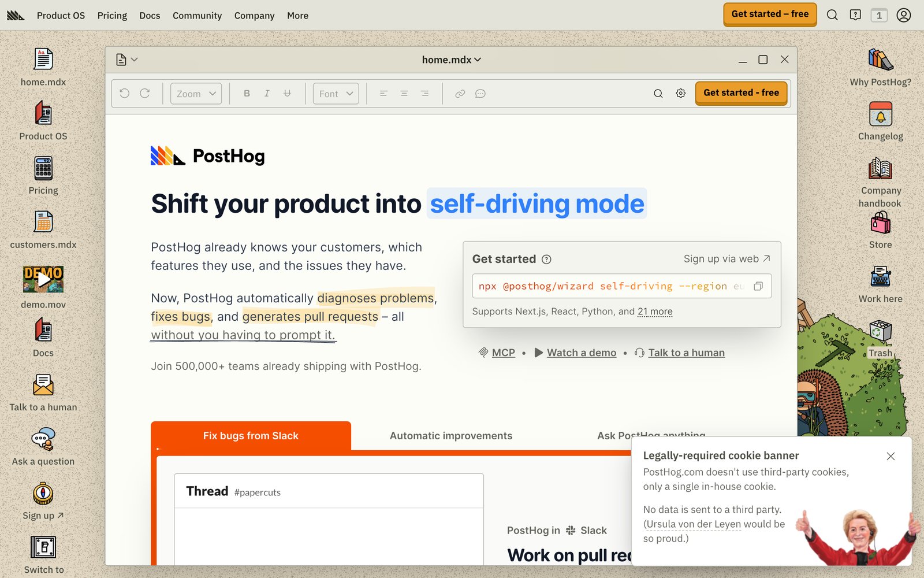Viewport: 924px width, 578px height.
Task: Click the insert link icon
Action: (460, 94)
